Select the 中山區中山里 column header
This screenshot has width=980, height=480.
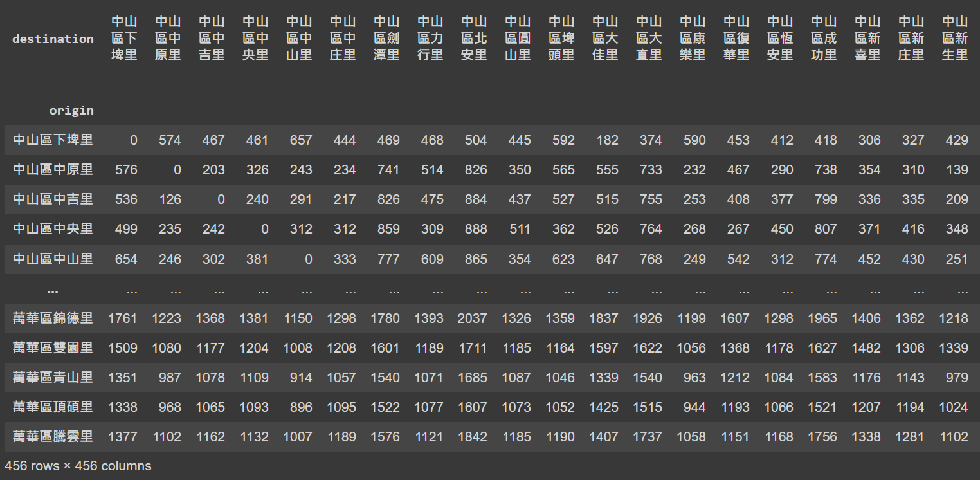click(x=299, y=39)
